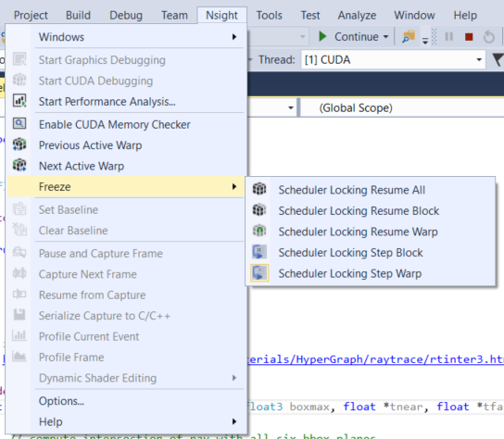Expand the Windows submenu arrow
This screenshot has height=439, width=504.
coord(234,37)
